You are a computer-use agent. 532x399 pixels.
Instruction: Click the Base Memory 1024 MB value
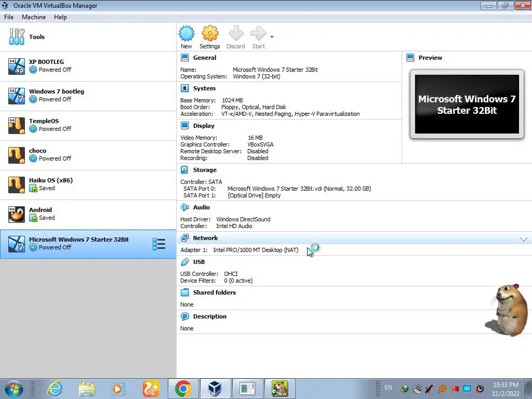pos(232,100)
